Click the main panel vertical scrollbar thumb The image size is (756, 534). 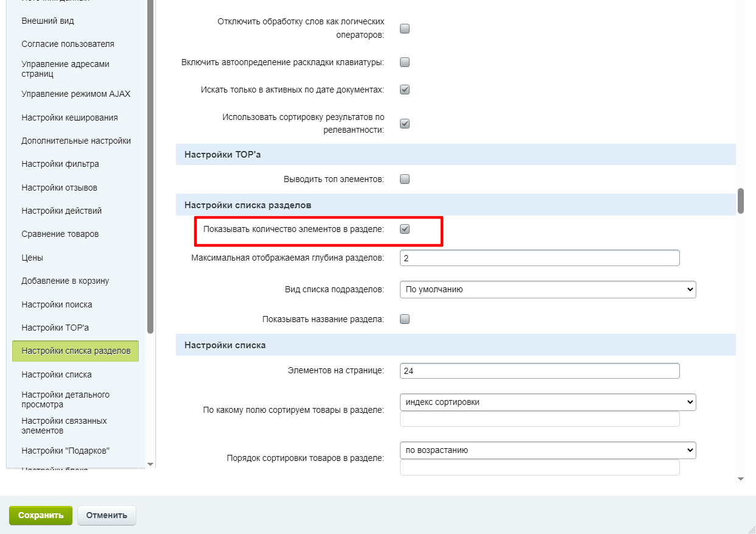click(x=741, y=201)
